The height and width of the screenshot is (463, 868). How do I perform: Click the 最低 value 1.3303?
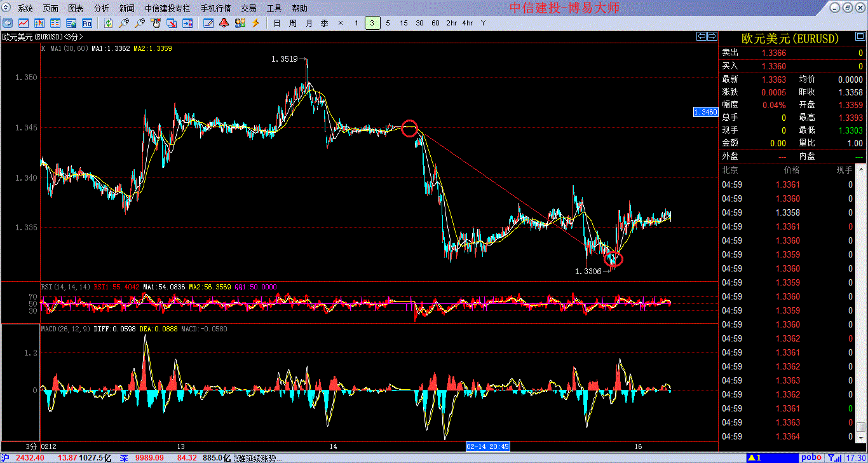click(x=850, y=130)
